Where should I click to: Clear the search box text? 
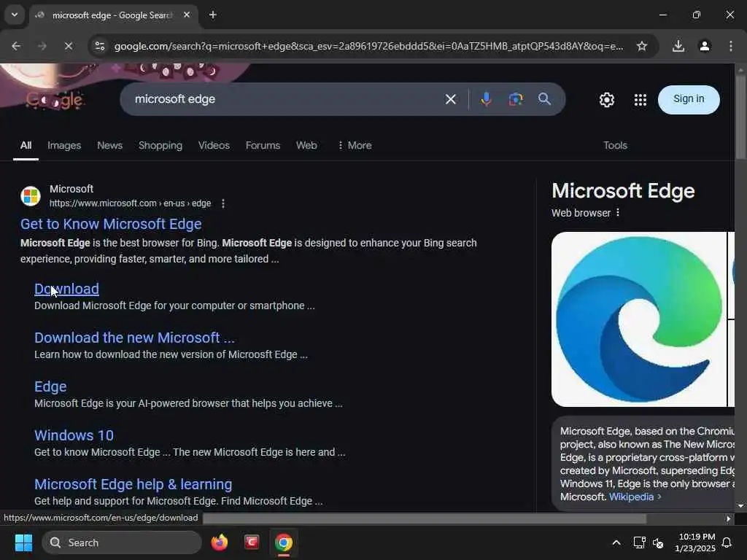(x=450, y=99)
